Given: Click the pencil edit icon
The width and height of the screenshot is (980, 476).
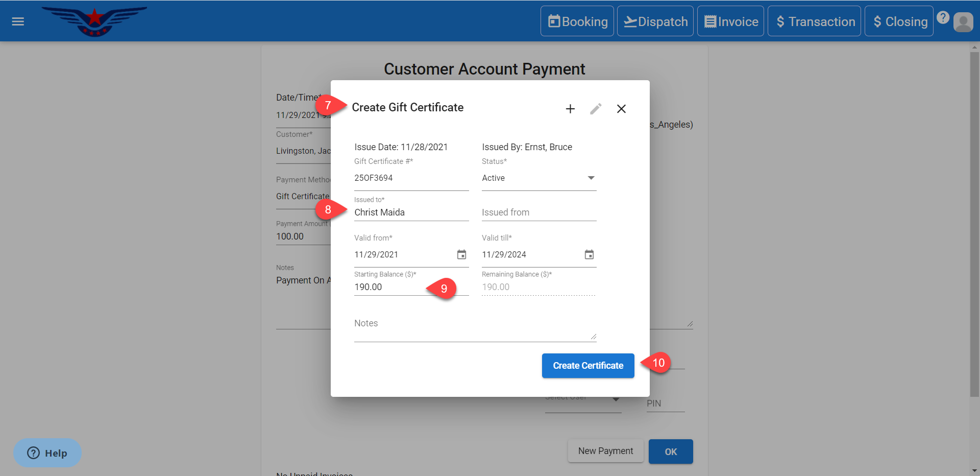Looking at the screenshot, I should point(596,109).
